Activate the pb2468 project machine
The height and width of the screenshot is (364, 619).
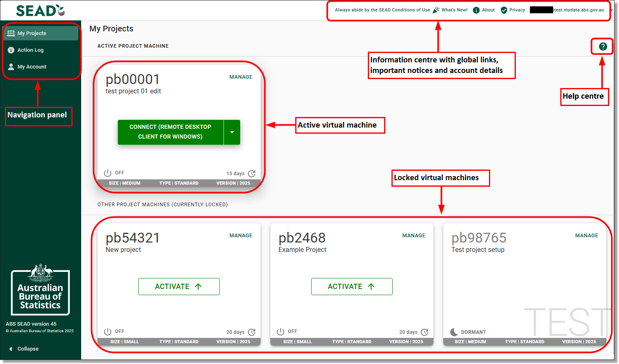click(x=352, y=286)
